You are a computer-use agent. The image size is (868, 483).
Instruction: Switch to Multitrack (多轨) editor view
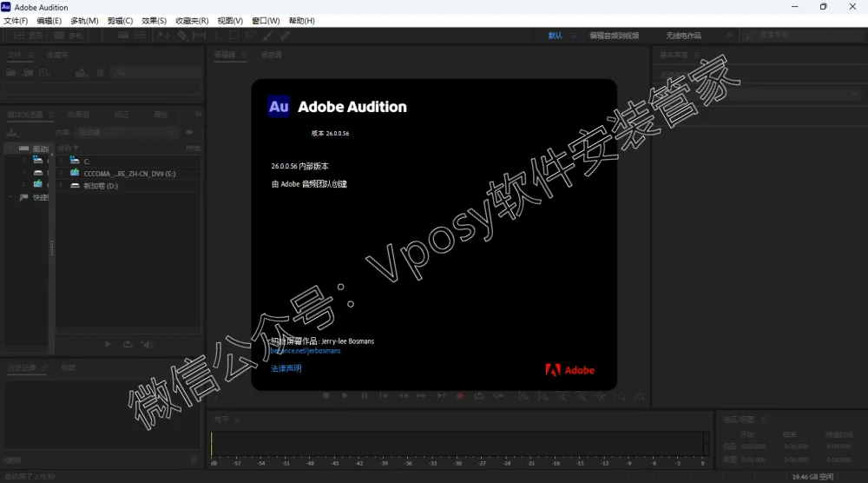69,36
